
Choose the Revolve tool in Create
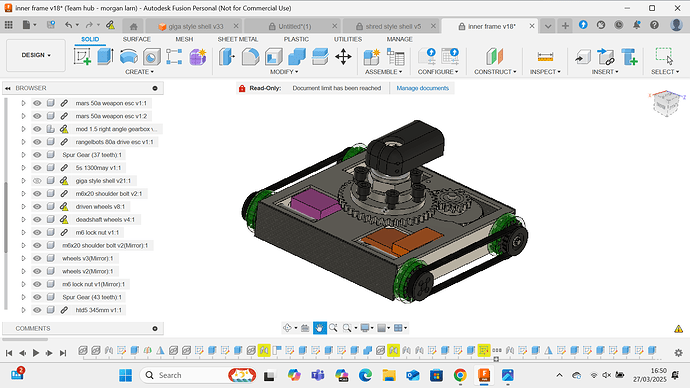coord(128,57)
